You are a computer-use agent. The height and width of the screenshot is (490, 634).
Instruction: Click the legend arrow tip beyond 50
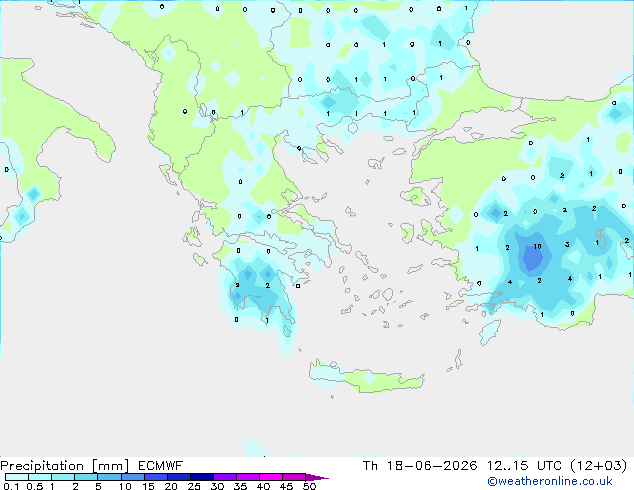click(x=317, y=477)
